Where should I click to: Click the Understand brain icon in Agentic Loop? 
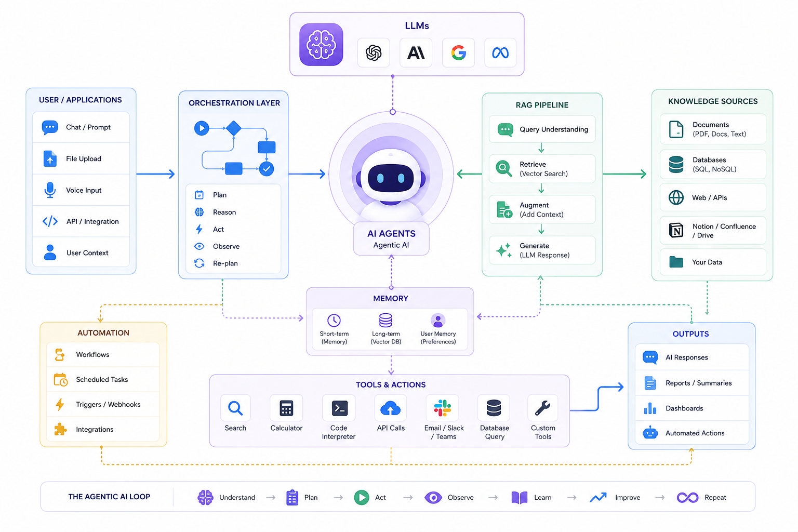[205, 498]
